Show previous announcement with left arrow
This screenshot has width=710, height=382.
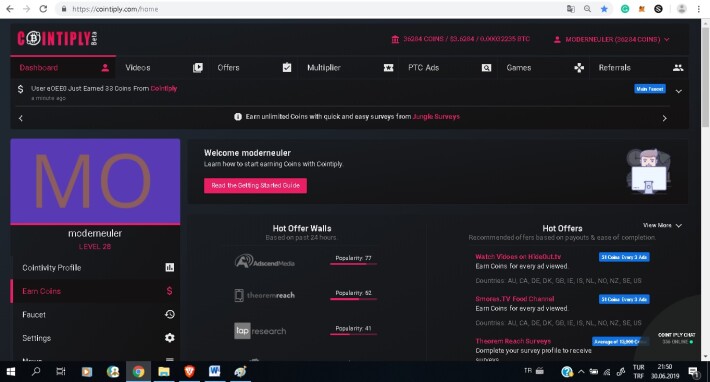[x=20, y=118]
